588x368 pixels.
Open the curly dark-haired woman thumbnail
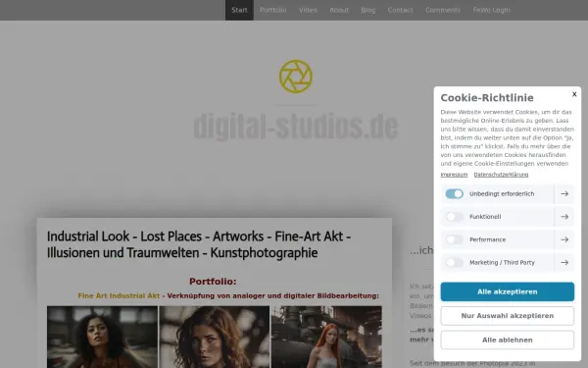tap(102, 337)
